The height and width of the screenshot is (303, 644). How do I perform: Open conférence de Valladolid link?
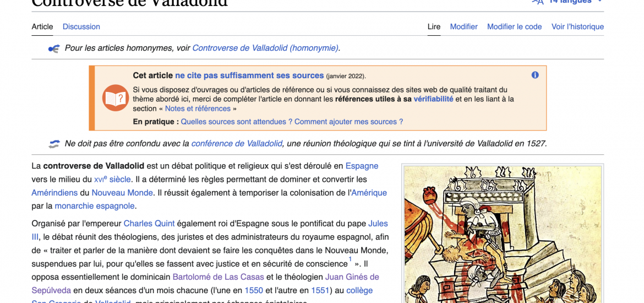[237, 144]
